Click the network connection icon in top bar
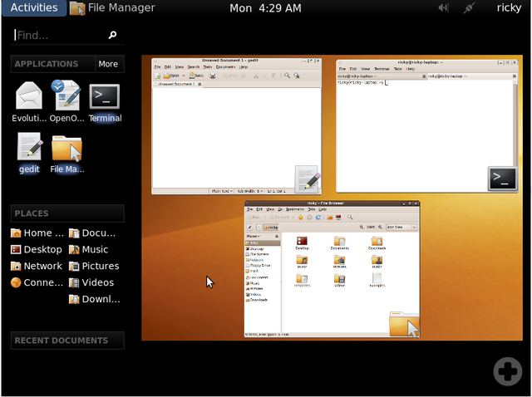Image resolution: width=532 pixels, height=397 pixels. click(469, 7)
